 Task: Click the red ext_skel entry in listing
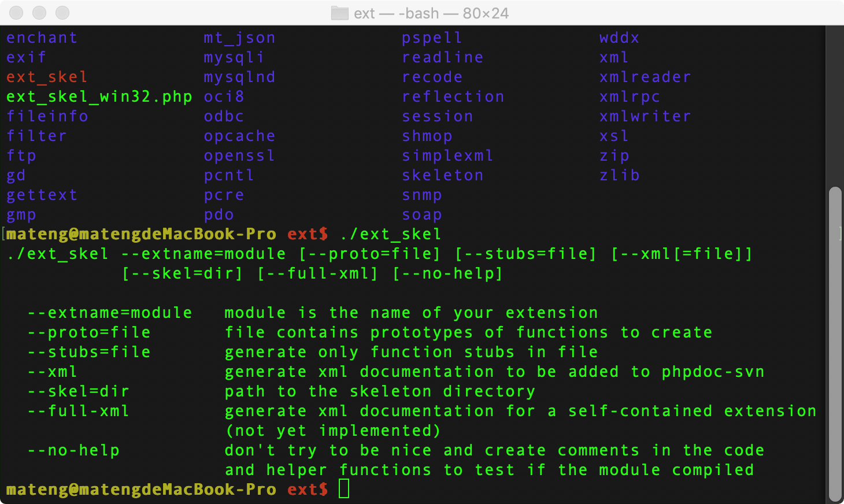click(47, 77)
